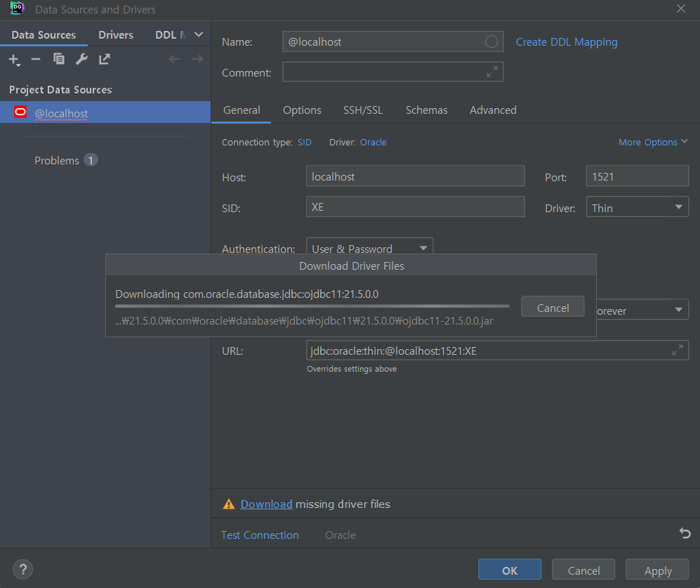700x588 pixels.
Task: Click the yellow warning triangle icon
Action: 229,504
